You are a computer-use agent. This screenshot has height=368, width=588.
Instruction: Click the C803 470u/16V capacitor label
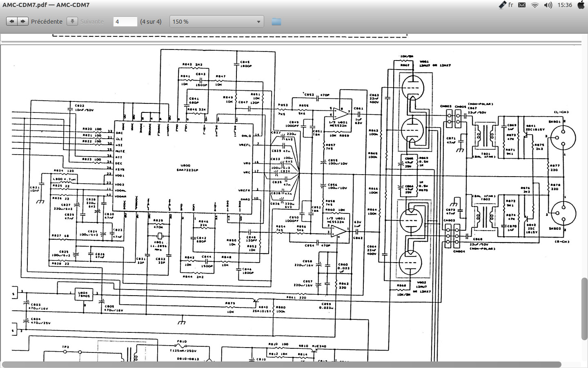point(39,306)
